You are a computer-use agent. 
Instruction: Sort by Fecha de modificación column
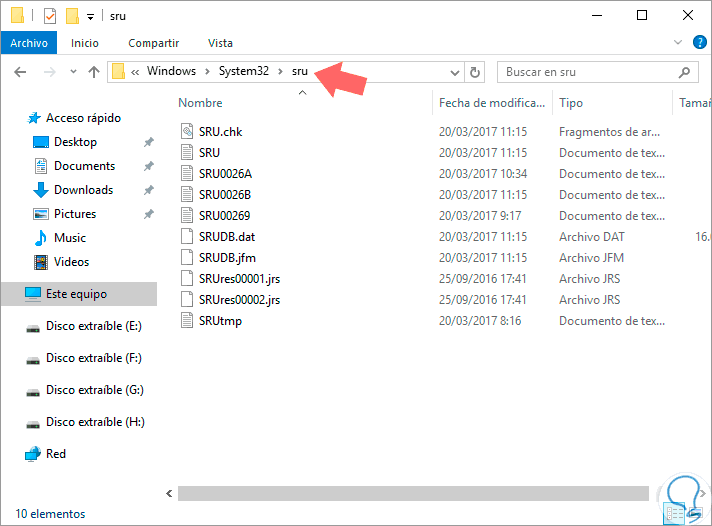pos(492,103)
